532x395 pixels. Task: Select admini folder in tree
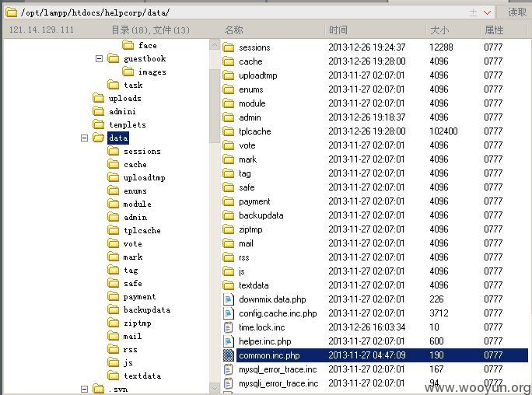coord(122,111)
